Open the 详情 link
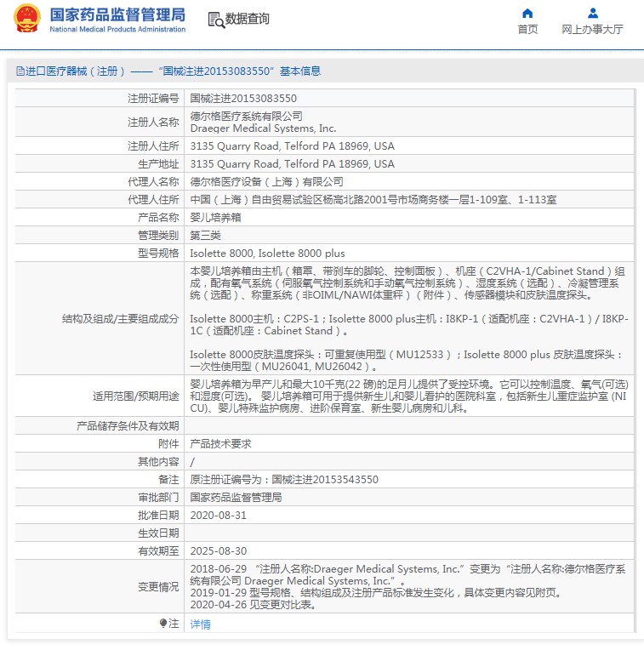The height and width of the screenshot is (650, 644). click(200, 624)
